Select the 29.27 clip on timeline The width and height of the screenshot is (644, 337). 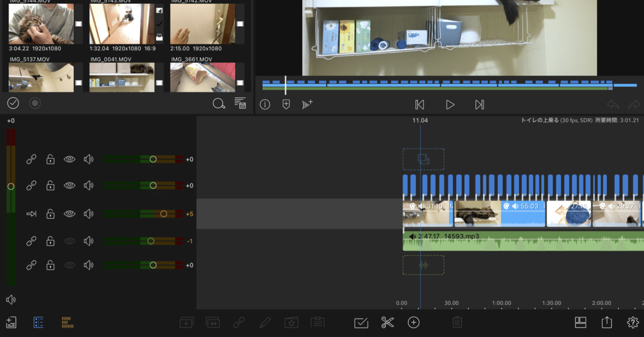coord(617,214)
